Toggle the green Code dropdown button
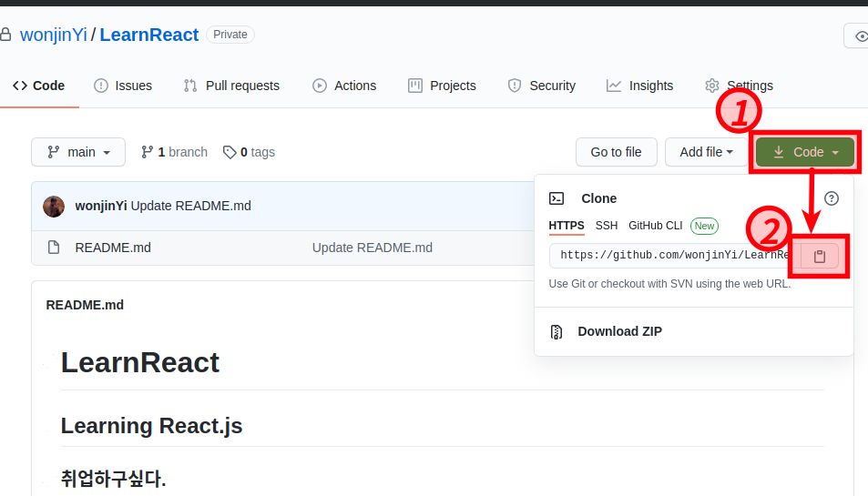 coord(805,152)
